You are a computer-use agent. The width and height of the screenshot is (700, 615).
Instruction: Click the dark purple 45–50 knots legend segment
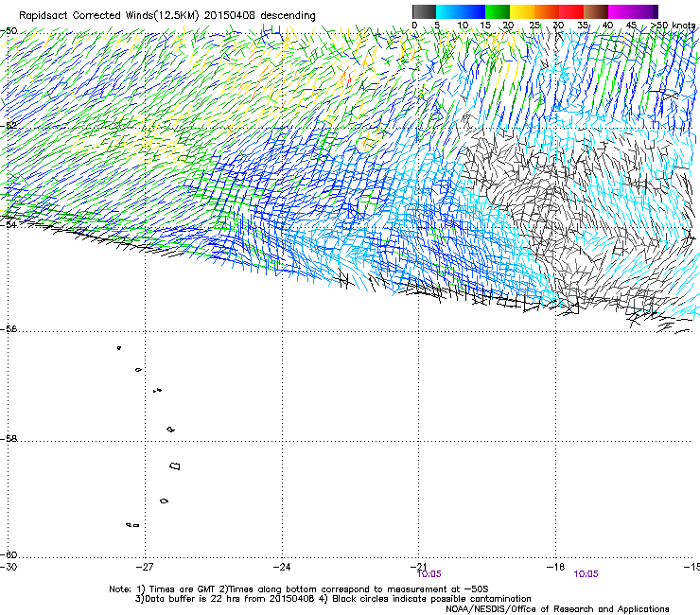(645, 11)
